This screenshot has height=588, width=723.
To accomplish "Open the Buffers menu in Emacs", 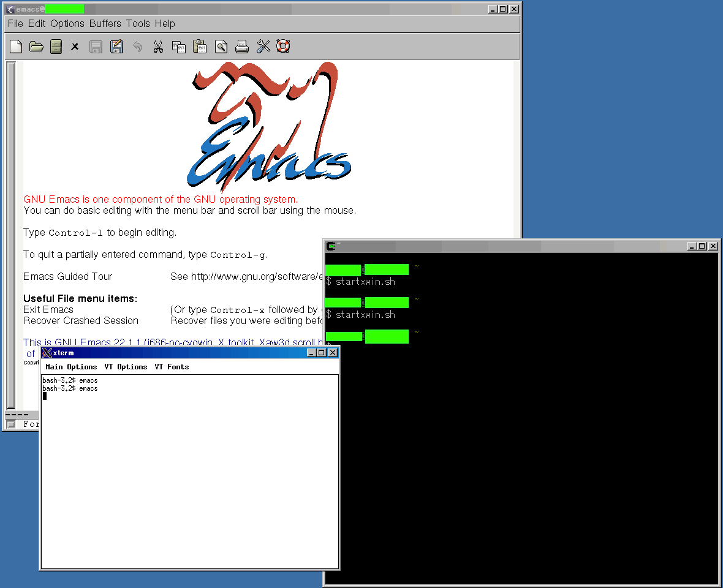I will coord(105,23).
